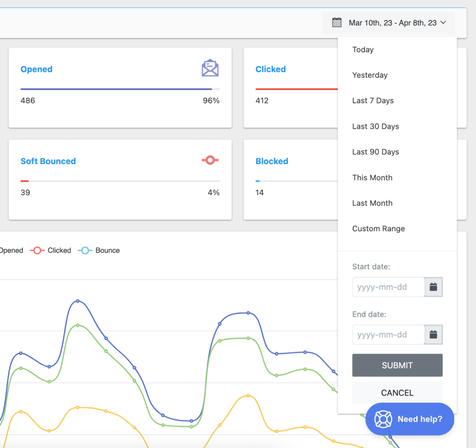
Task: Open the Soft Bounced card title
Action: [48, 161]
